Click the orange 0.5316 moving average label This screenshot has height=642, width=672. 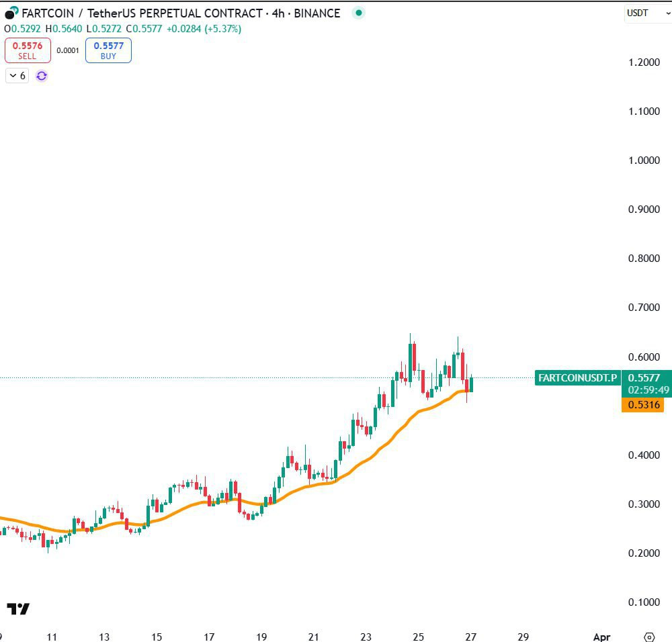(644, 405)
